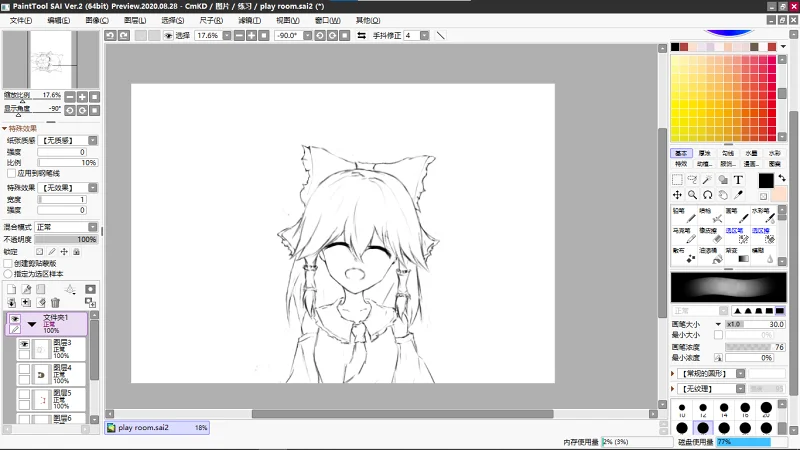Open the 滤镜(T) menu
The width and height of the screenshot is (800, 450).
coord(249,20)
